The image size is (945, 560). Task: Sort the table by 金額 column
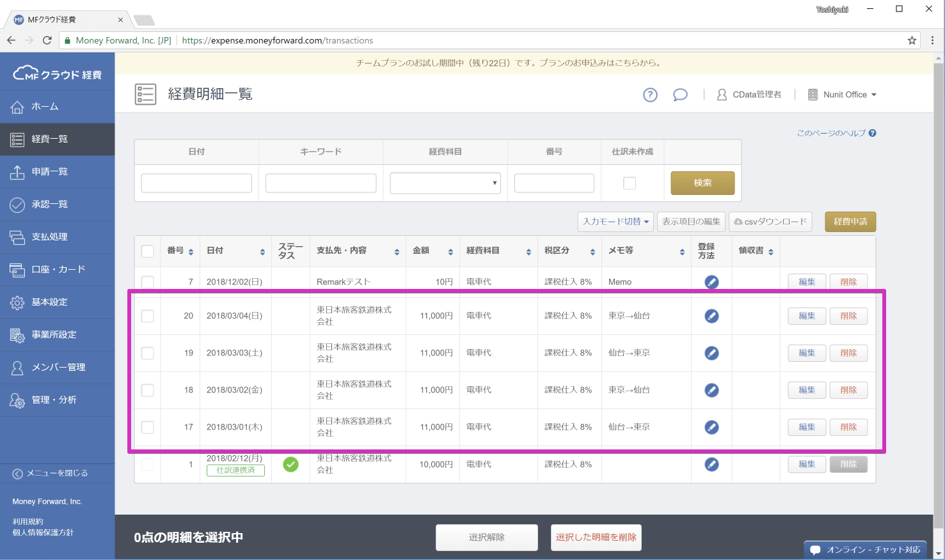[450, 252]
